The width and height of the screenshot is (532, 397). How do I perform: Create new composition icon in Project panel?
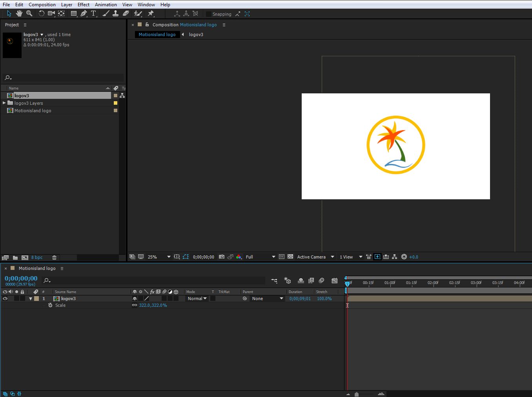(25, 258)
